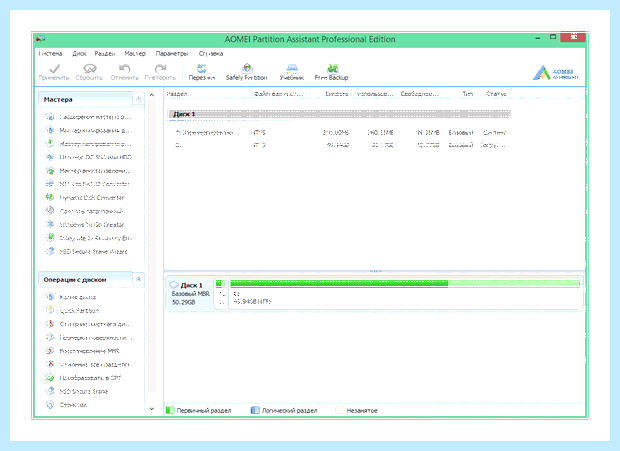The width and height of the screenshot is (620, 451).
Task: Open Integrate to Recovery Env wizard
Action: (89, 238)
